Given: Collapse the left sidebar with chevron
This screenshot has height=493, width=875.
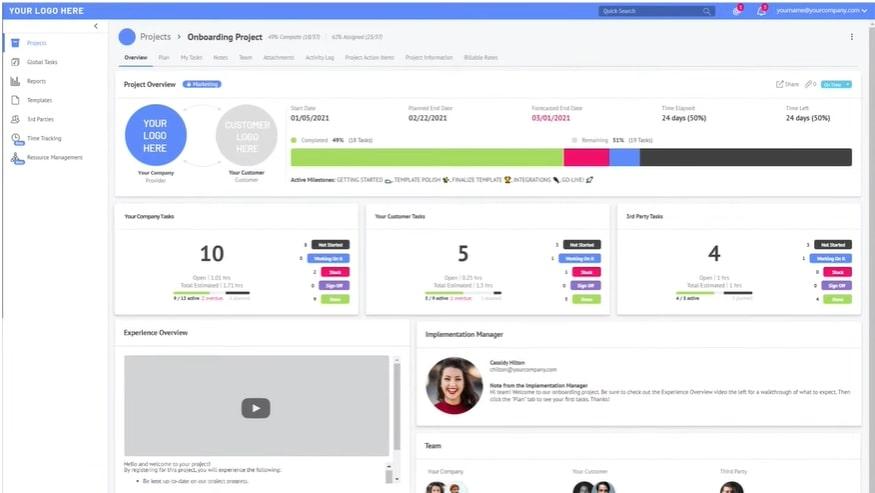Looking at the screenshot, I should tap(95, 26).
